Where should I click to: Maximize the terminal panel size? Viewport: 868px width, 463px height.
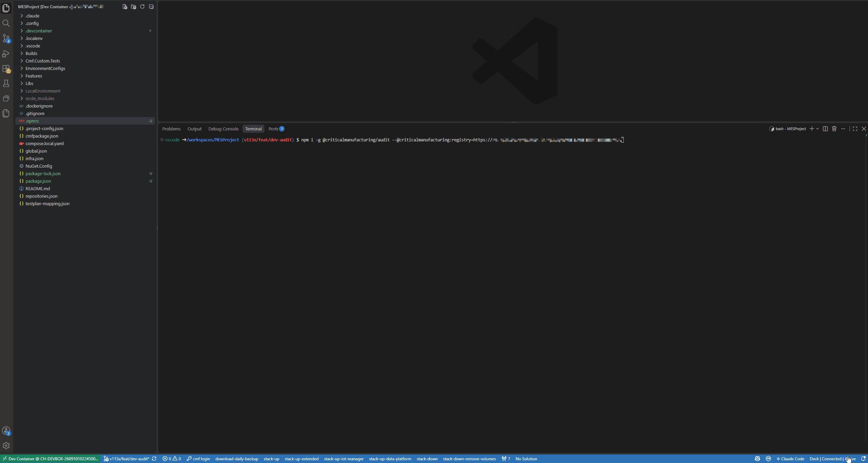(x=855, y=129)
